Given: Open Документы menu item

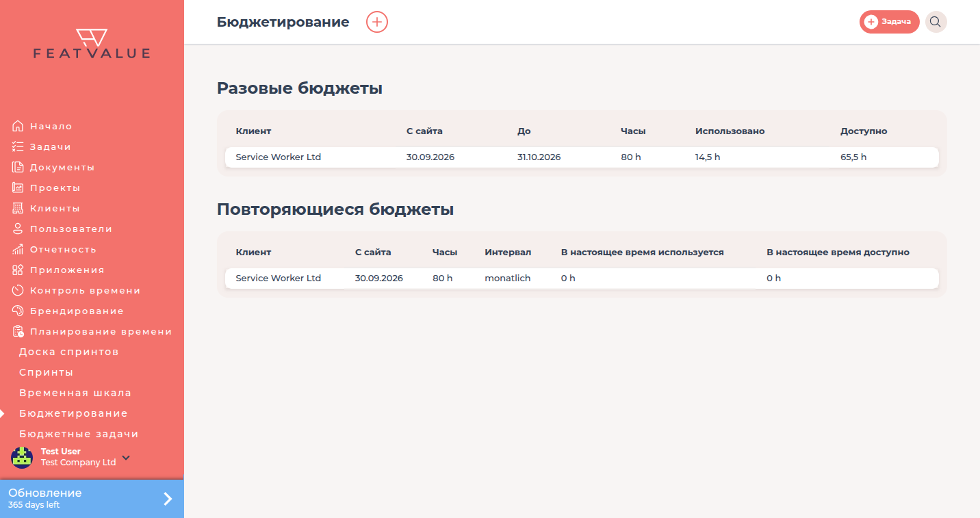Looking at the screenshot, I should click(x=62, y=167).
